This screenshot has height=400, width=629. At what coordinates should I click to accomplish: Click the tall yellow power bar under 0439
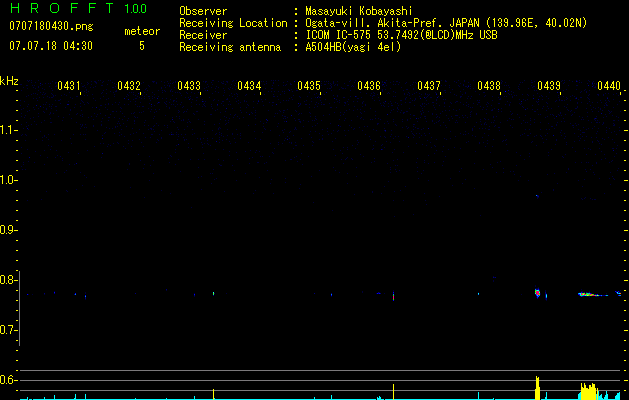538,388
